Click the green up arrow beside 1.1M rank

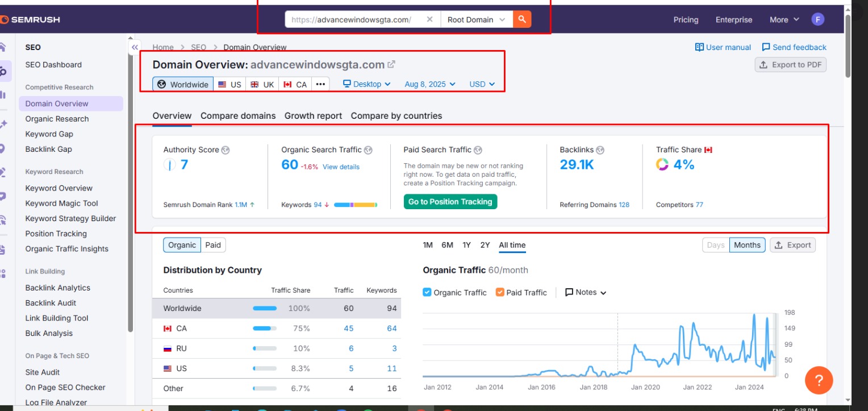point(252,205)
